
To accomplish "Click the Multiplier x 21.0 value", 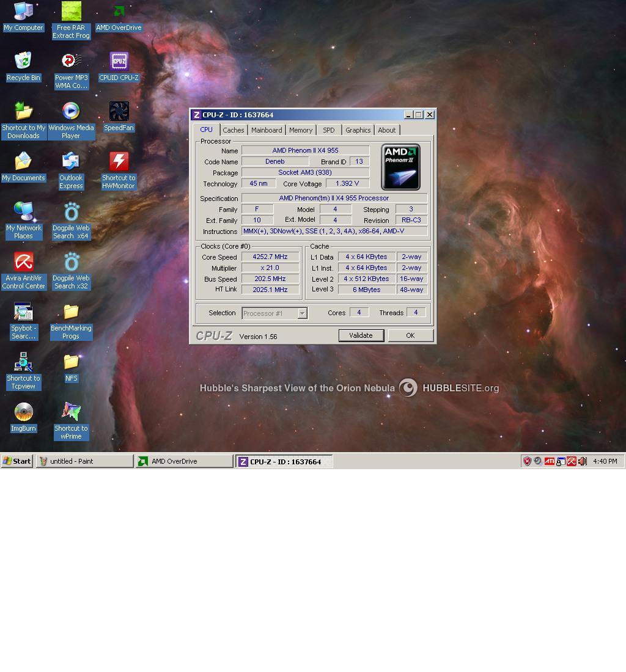I will [270, 268].
